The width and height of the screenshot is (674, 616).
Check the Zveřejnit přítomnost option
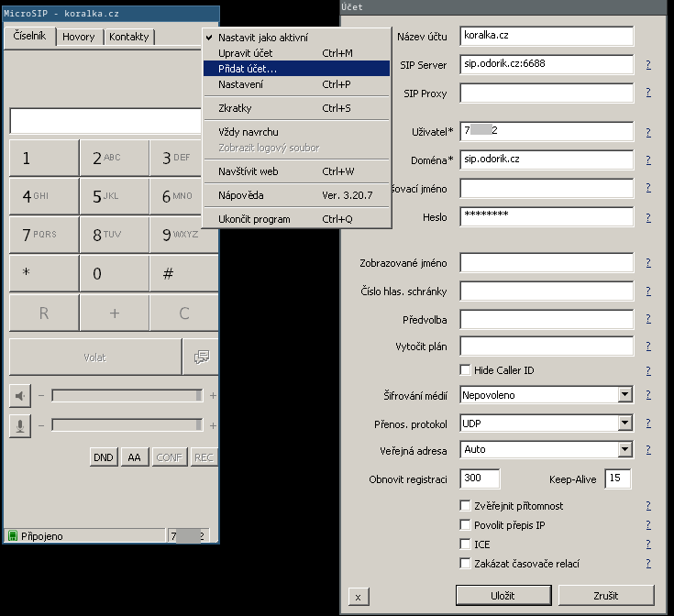[x=465, y=506]
